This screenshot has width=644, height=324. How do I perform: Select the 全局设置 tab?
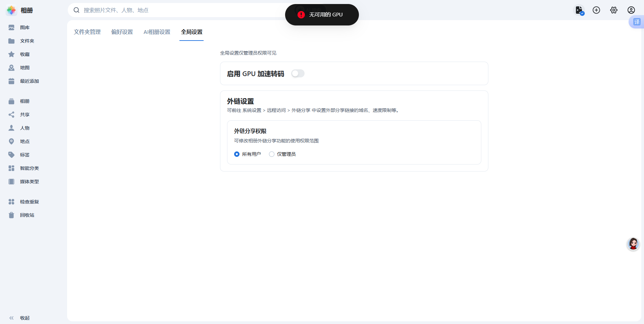pos(192,32)
